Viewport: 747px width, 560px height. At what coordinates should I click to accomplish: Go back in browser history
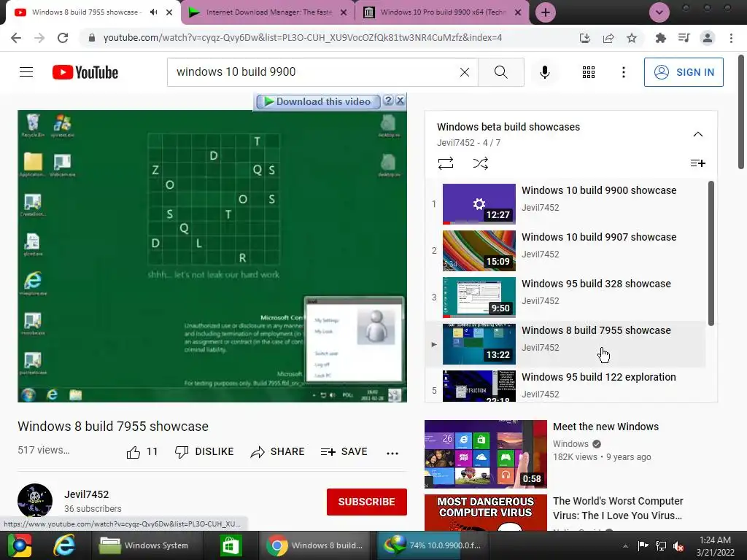click(x=16, y=38)
